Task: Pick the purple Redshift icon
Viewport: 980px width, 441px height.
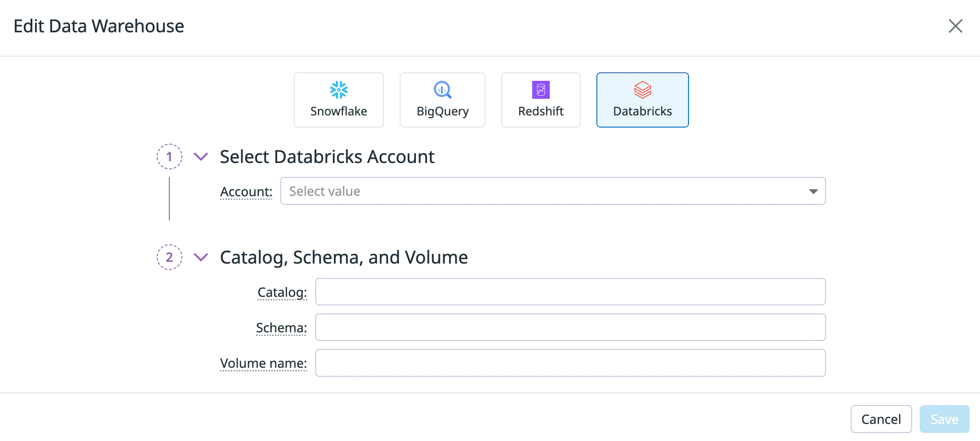Action: [541, 90]
